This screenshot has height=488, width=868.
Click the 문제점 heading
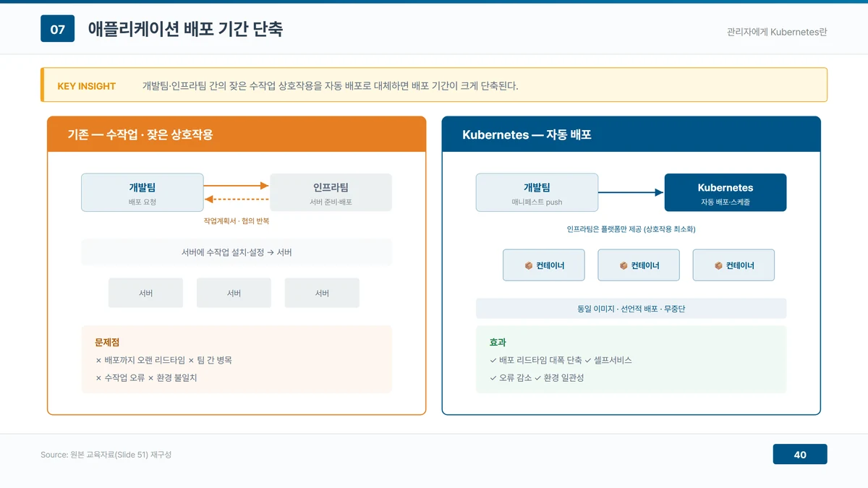(107, 342)
